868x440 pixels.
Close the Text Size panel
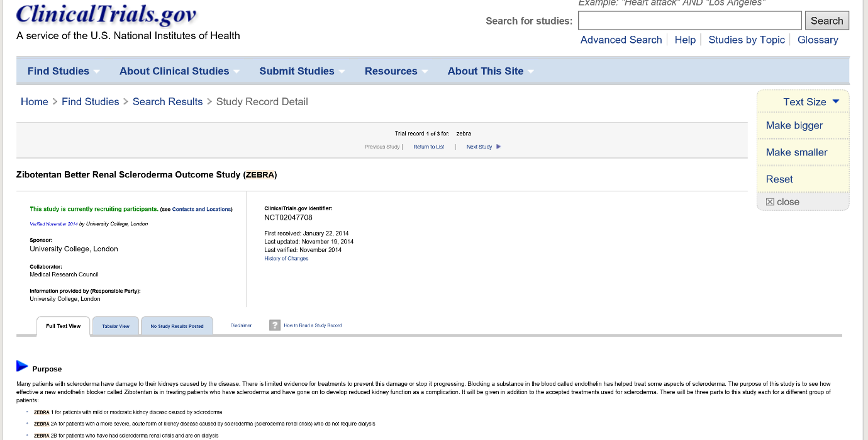782,202
